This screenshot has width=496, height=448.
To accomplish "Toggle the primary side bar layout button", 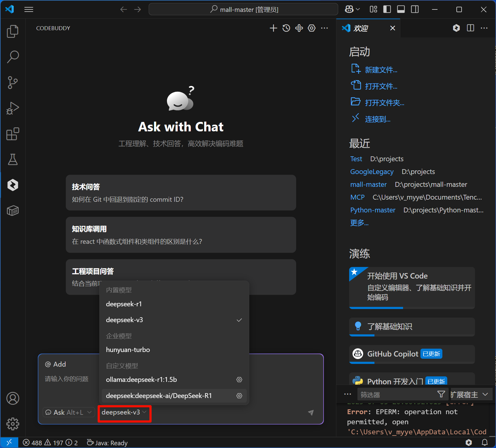I will click(387, 9).
